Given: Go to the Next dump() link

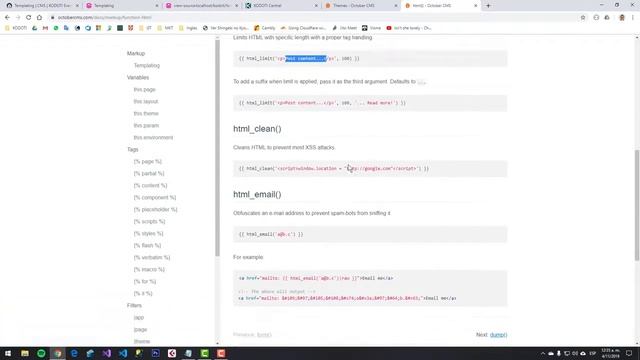Looking at the screenshot, I should pyautogui.click(x=498, y=335).
